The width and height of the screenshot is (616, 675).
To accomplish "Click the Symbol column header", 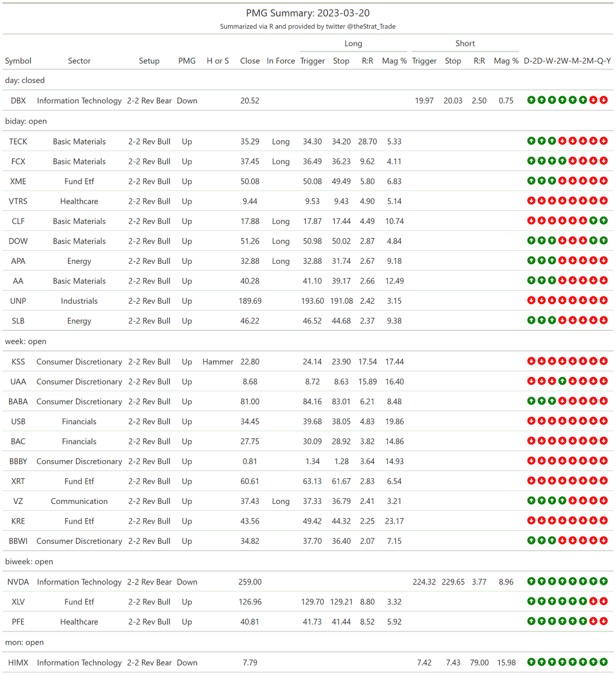I will click(x=18, y=61).
